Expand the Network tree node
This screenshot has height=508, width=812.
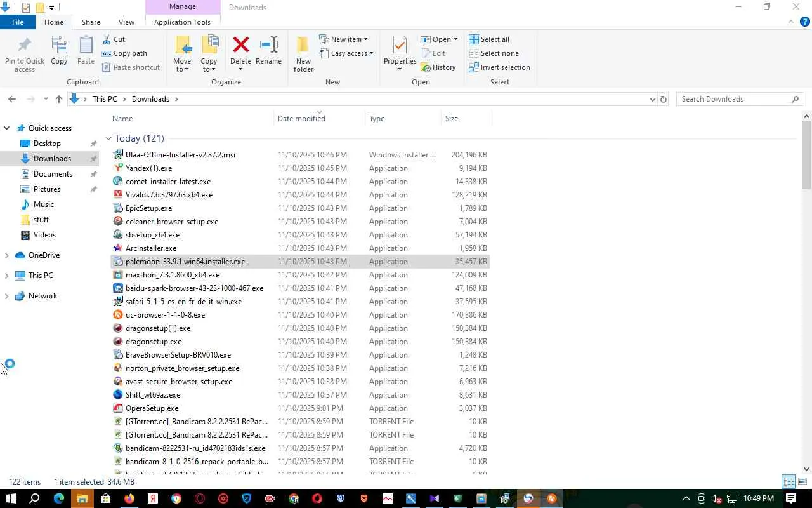coord(7,296)
